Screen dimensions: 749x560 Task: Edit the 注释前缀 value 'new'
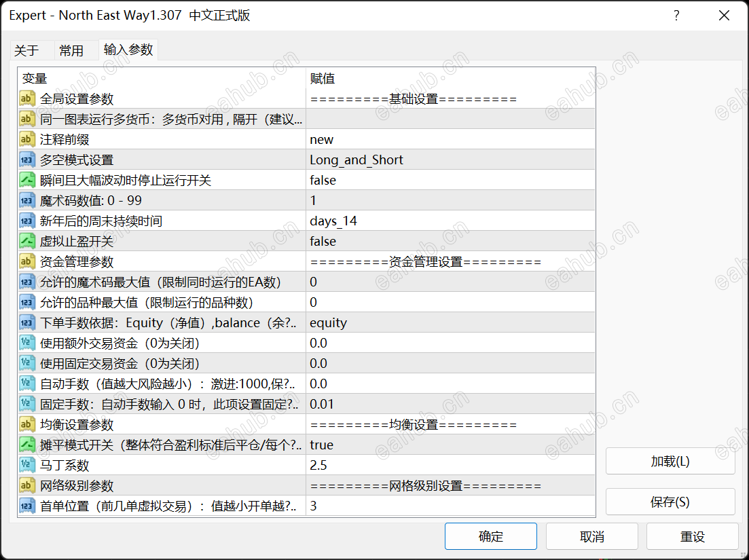coord(450,139)
